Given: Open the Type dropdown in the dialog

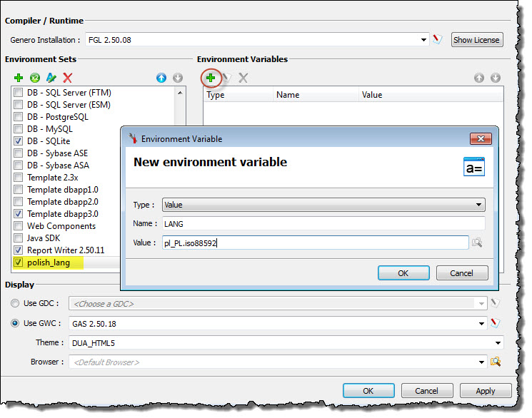Looking at the screenshot, I should pyautogui.click(x=323, y=205).
